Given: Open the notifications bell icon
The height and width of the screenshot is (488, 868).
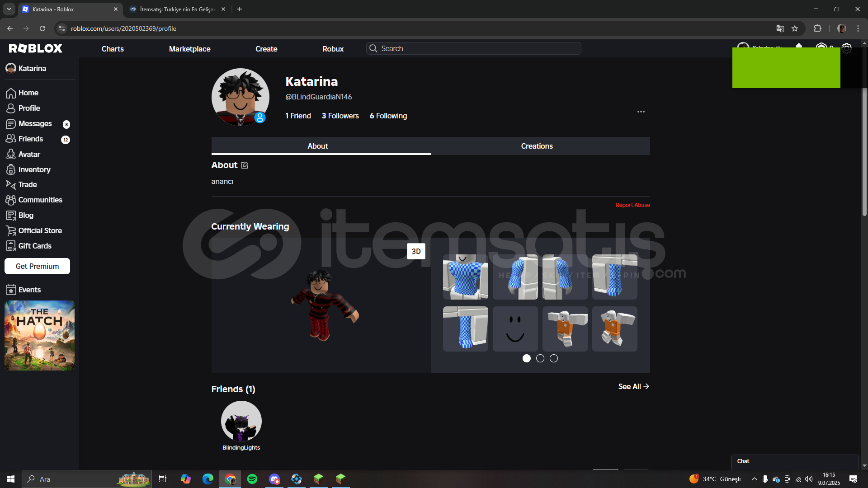Looking at the screenshot, I should tap(799, 46).
